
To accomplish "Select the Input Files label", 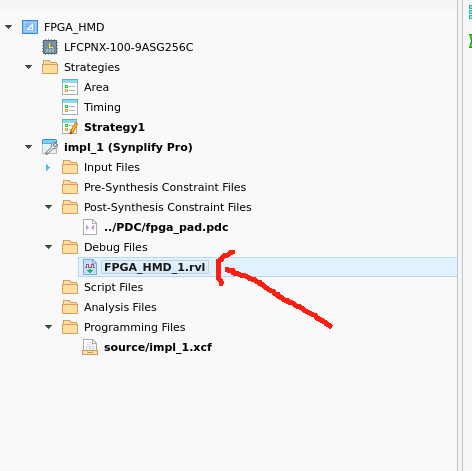I will click(112, 167).
